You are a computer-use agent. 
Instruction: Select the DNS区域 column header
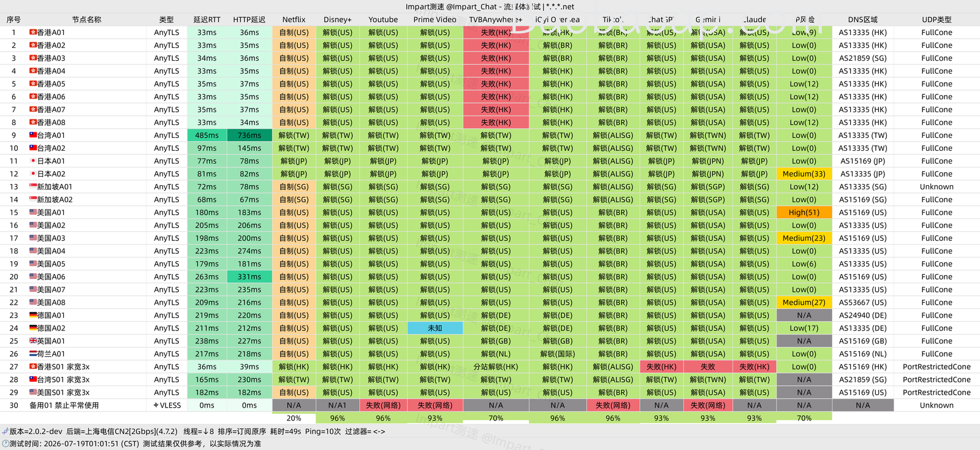coord(863,20)
